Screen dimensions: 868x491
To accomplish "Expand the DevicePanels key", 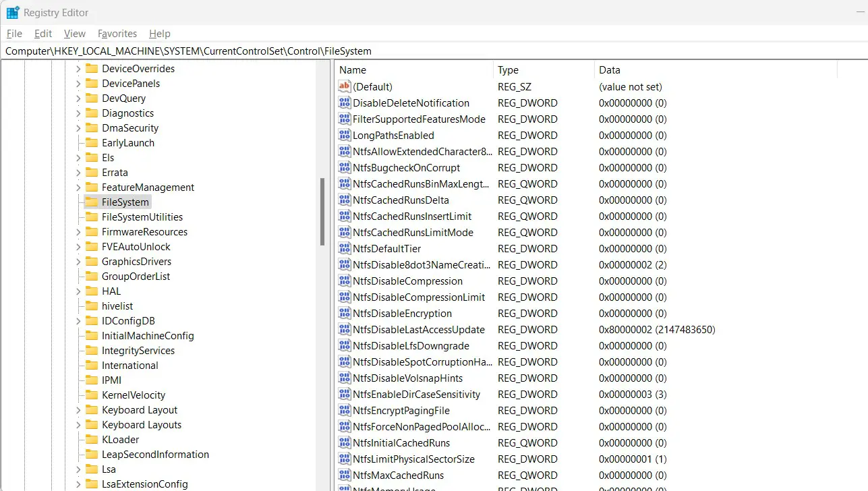I will pos(78,84).
